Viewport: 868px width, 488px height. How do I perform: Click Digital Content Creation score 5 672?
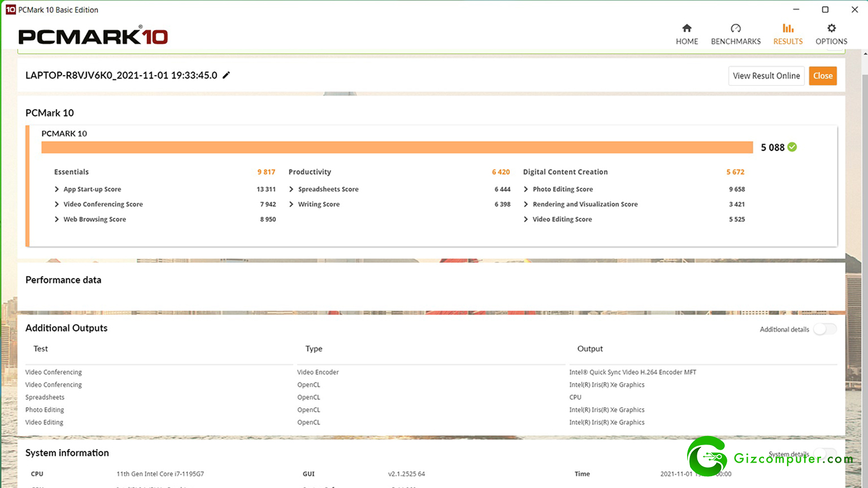pos(735,172)
